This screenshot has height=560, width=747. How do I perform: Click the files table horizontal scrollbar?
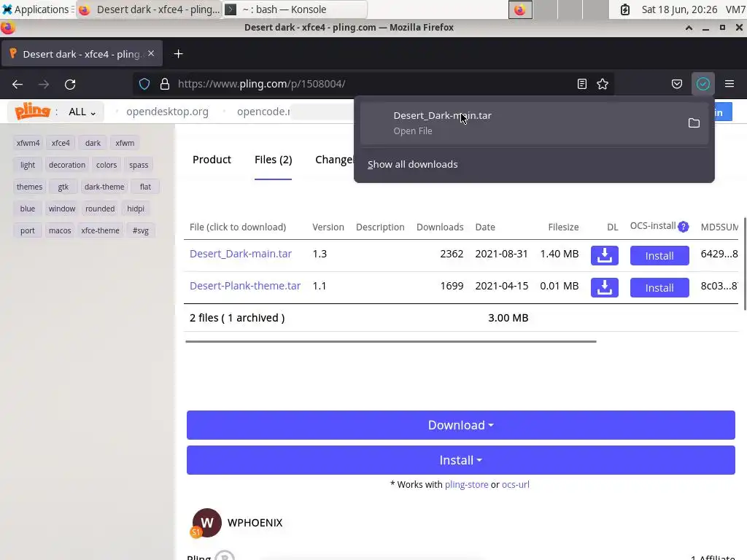[391, 341]
